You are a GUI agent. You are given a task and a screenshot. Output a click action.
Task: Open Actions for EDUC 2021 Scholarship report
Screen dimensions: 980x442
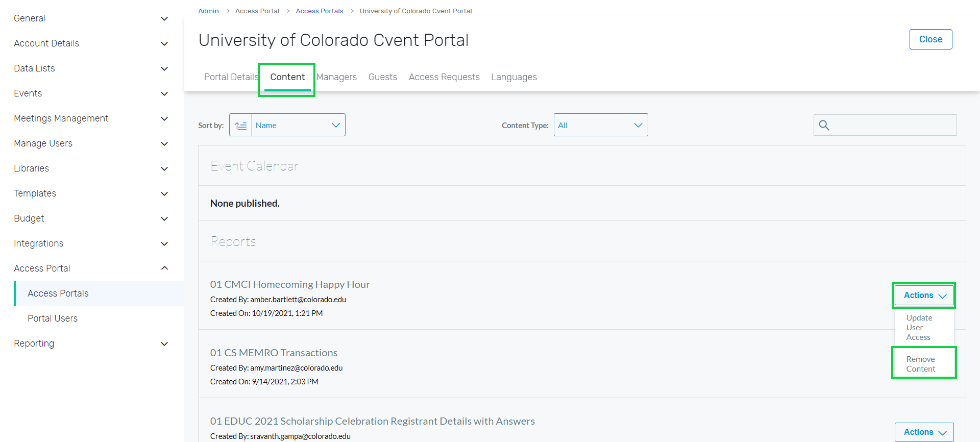924,432
